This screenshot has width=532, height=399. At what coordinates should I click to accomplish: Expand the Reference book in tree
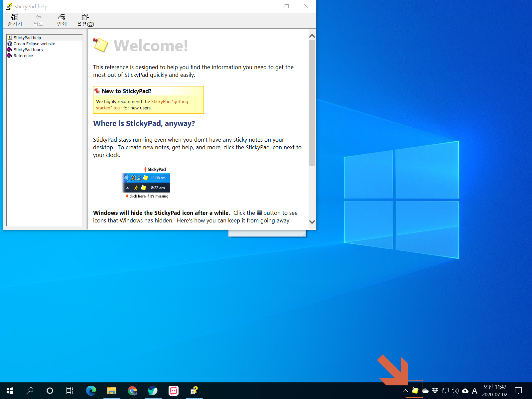click(20, 56)
